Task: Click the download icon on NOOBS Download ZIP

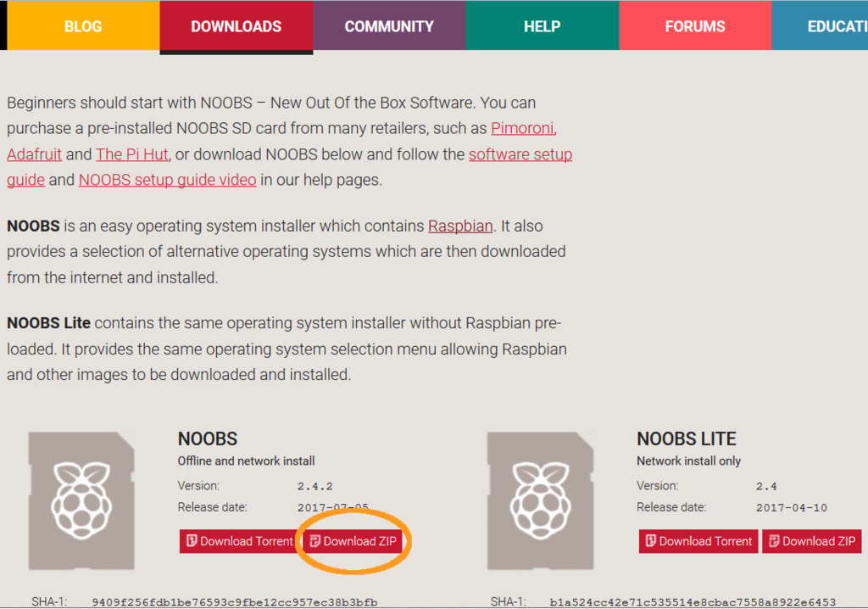Action: [x=315, y=541]
